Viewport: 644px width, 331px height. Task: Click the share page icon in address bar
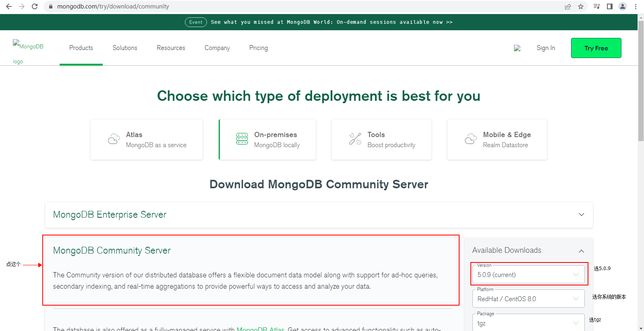[568, 6]
